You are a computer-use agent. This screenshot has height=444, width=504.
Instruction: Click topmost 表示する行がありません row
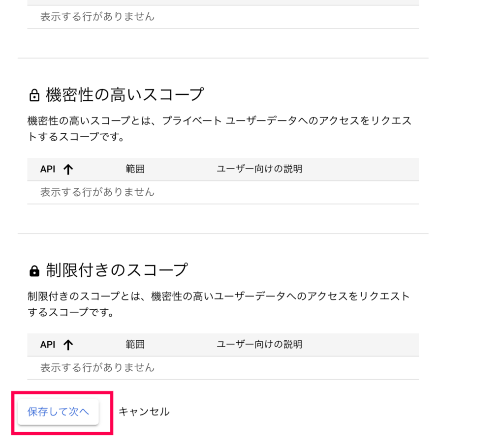(x=97, y=17)
